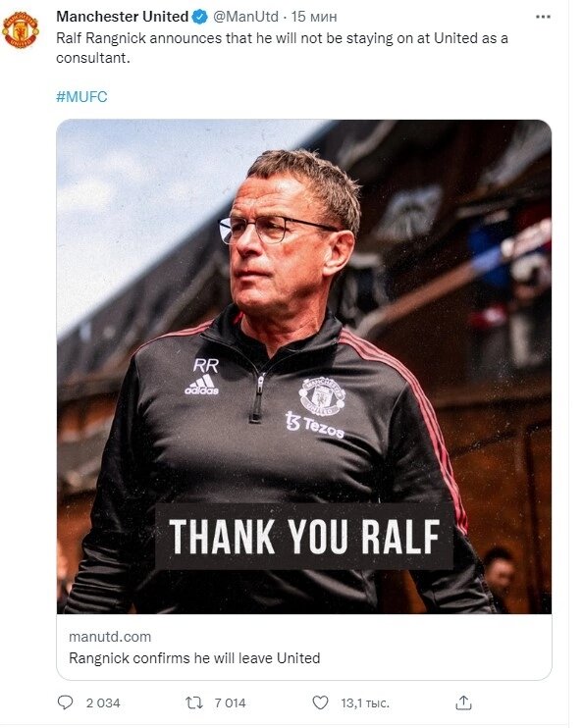Image resolution: width=583 pixels, height=728 pixels.
Task: Open the share upload icon
Action: pyautogui.click(x=463, y=702)
